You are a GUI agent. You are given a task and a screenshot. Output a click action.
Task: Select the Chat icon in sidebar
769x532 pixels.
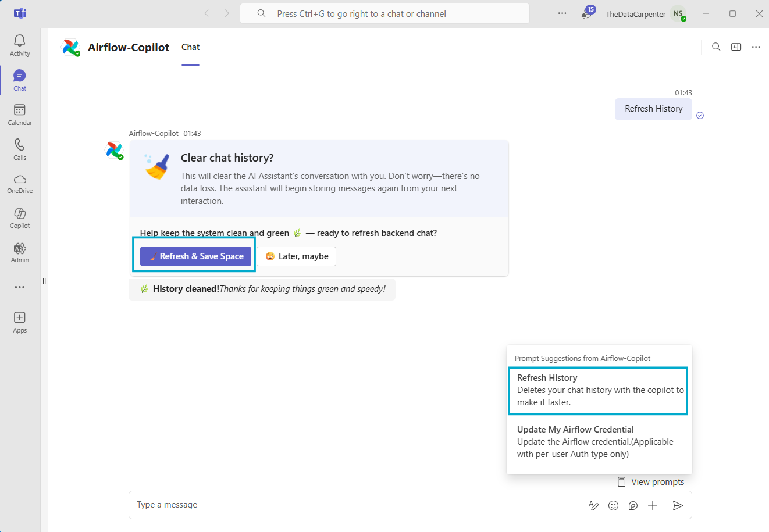point(20,80)
